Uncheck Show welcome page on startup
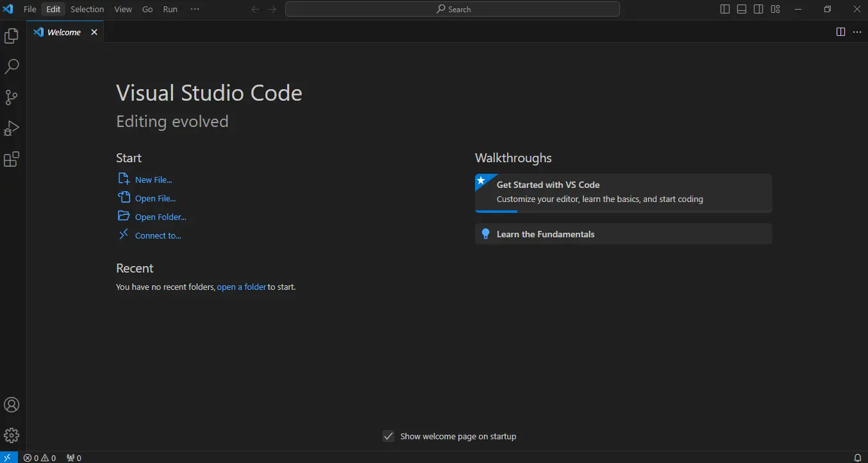The image size is (868, 463). pyautogui.click(x=388, y=436)
